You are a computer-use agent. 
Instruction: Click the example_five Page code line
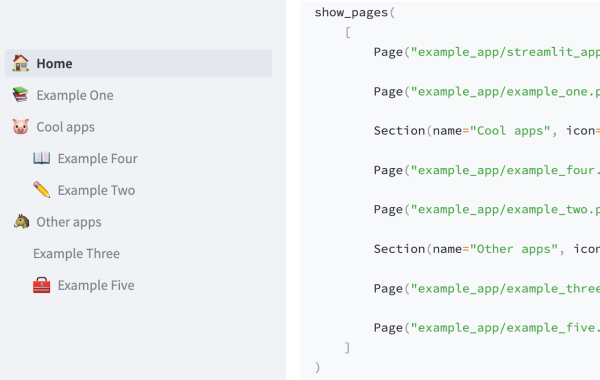click(x=487, y=328)
